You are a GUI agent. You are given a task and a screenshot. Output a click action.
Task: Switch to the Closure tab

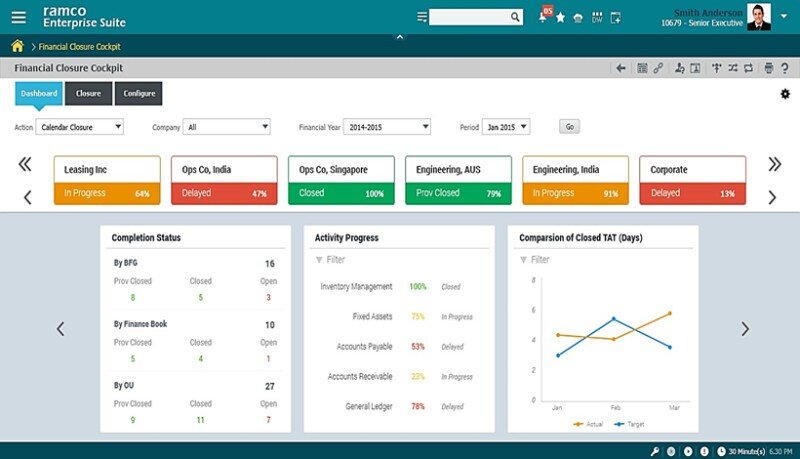[88, 93]
